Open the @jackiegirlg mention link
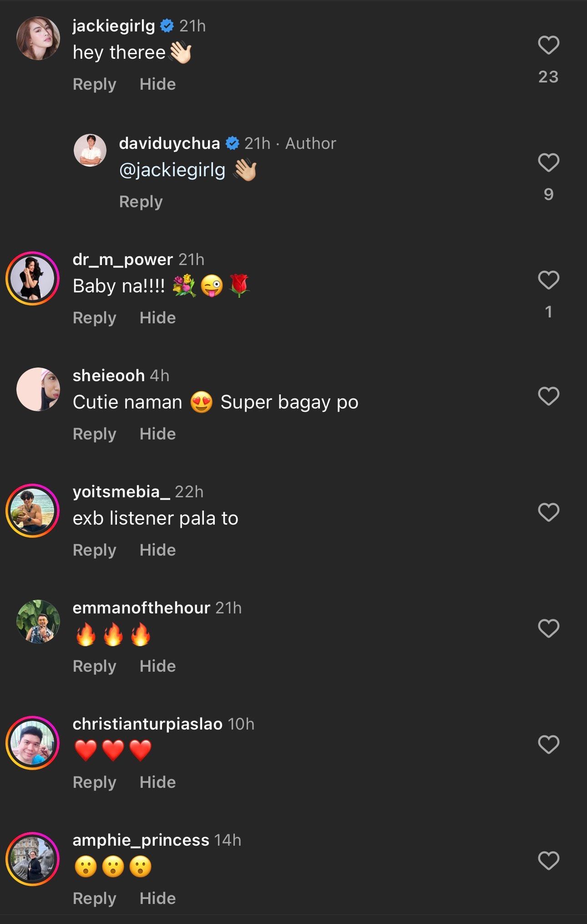 (x=172, y=170)
